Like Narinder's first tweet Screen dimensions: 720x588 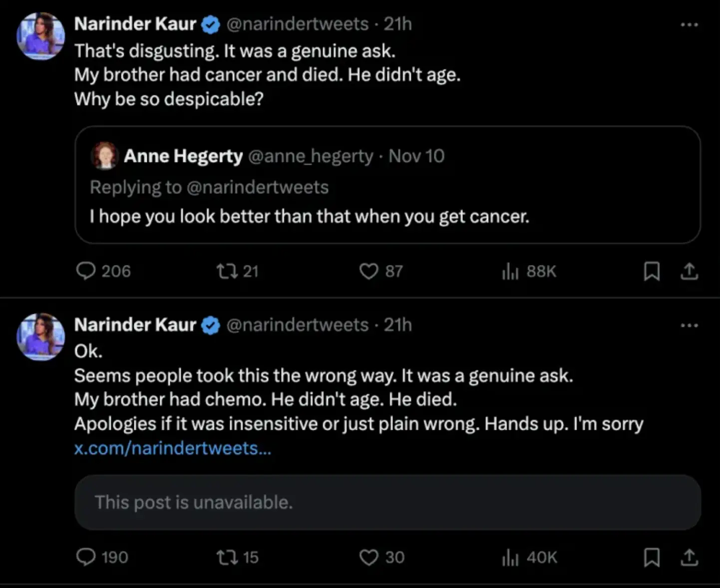coord(369,271)
